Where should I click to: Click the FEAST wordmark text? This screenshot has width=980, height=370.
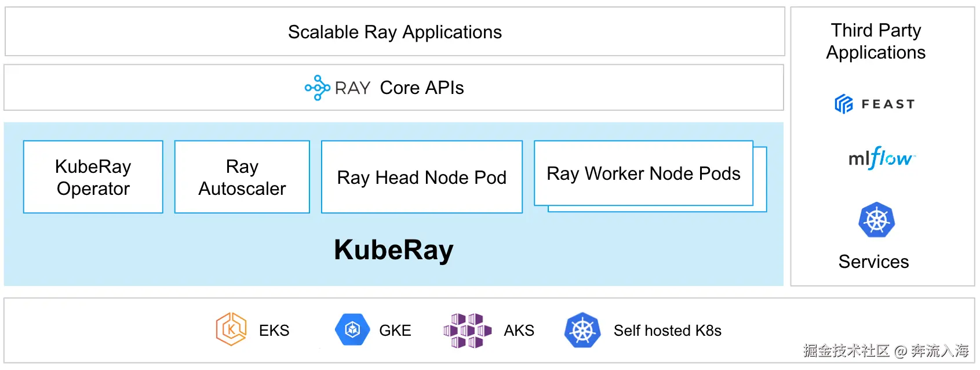(888, 104)
